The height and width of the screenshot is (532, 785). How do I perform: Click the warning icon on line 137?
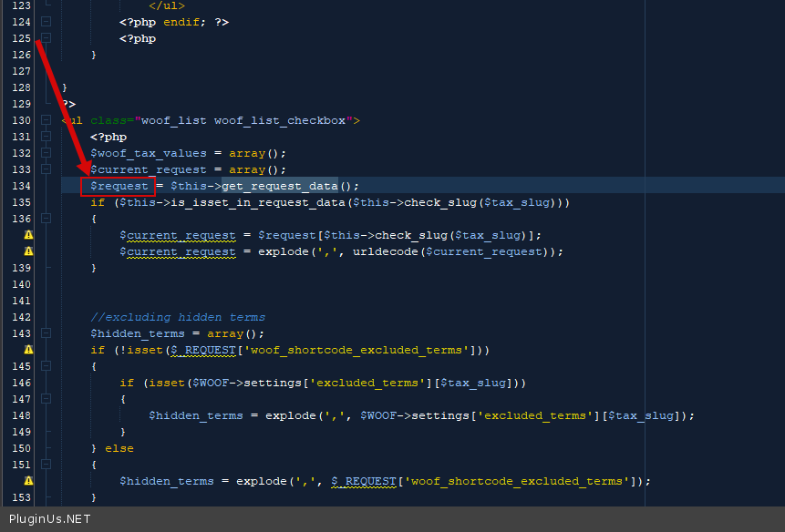pos(28,235)
